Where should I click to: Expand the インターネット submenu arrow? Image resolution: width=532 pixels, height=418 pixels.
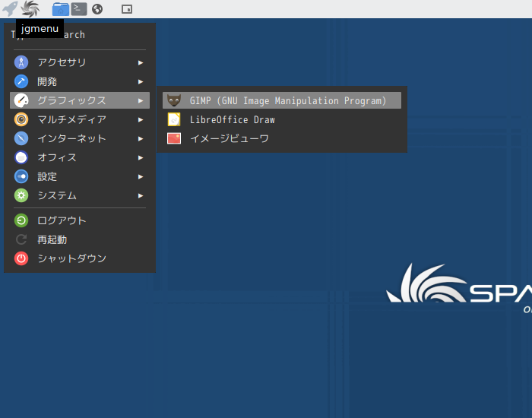tap(141, 139)
